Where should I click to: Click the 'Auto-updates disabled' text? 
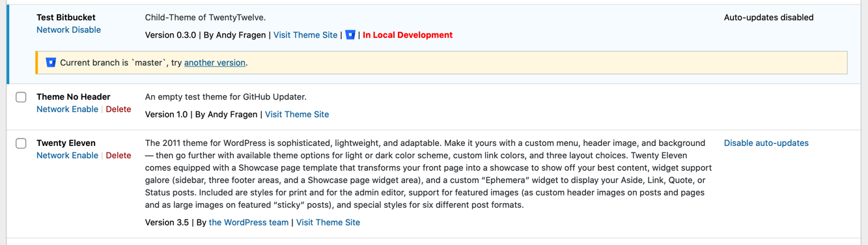pos(768,18)
